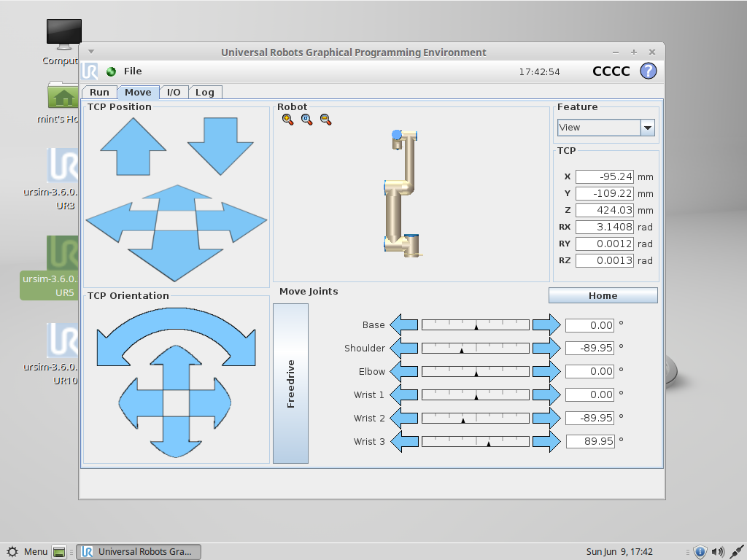The image size is (747, 560).
Task: Zoom in on the robot 3D view
Action: [287, 119]
